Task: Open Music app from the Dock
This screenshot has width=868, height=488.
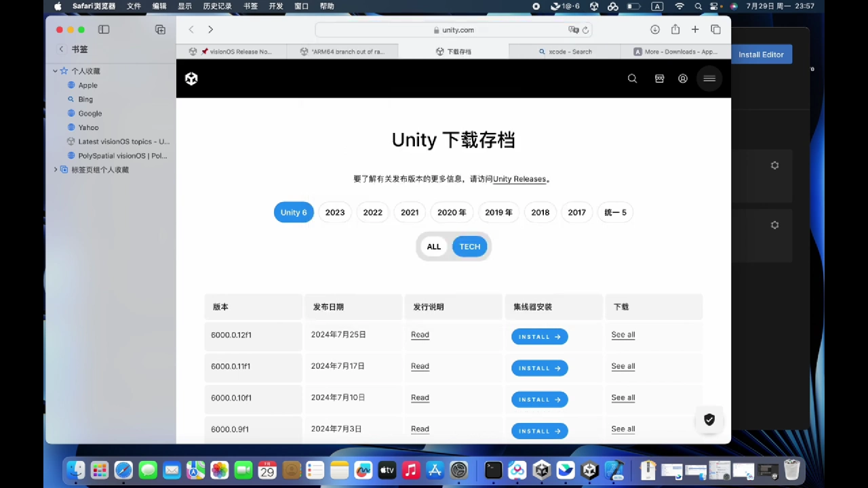Action: pyautogui.click(x=411, y=470)
